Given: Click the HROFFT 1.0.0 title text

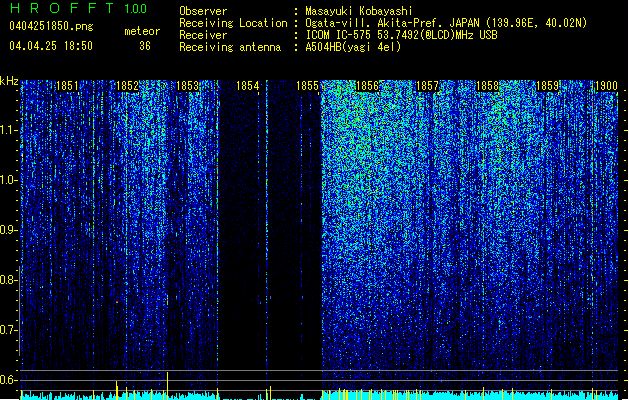Looking at the screenshot, I should (x=79, y=8).
